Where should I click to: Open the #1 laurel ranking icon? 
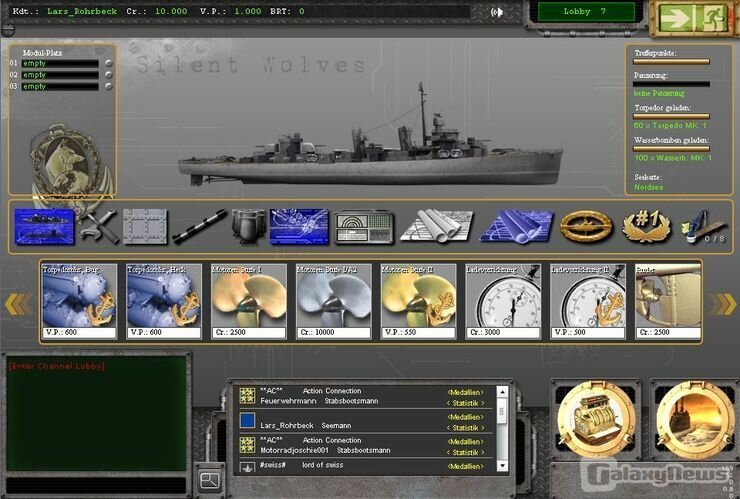645,226
